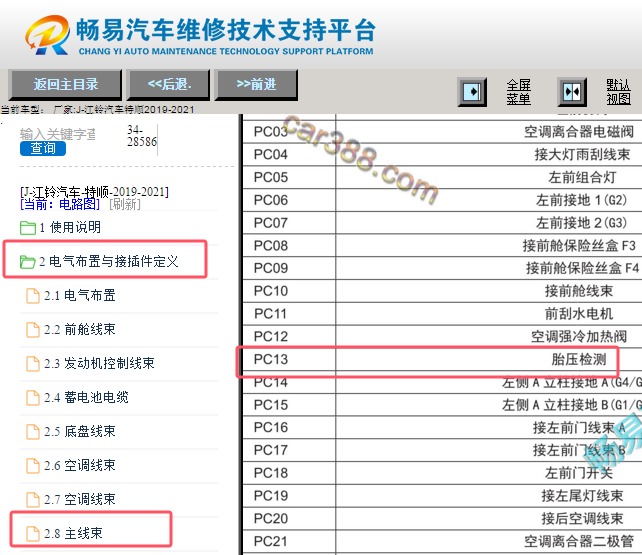This screenshot has height=555, width=642.
Task: Select the PC20 table cell
Action: (289, 519)
